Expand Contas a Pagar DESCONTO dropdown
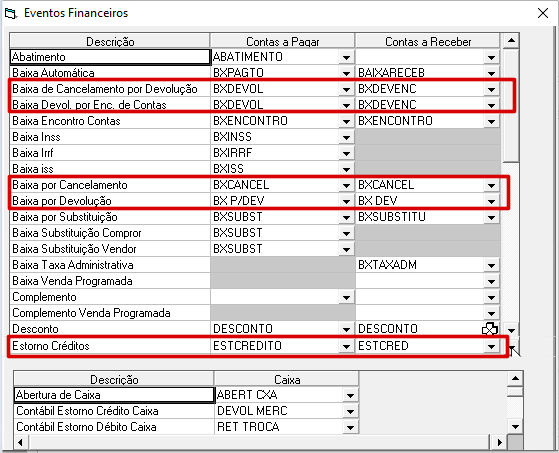This screenshot has height=453, width=559. point(346,329)
